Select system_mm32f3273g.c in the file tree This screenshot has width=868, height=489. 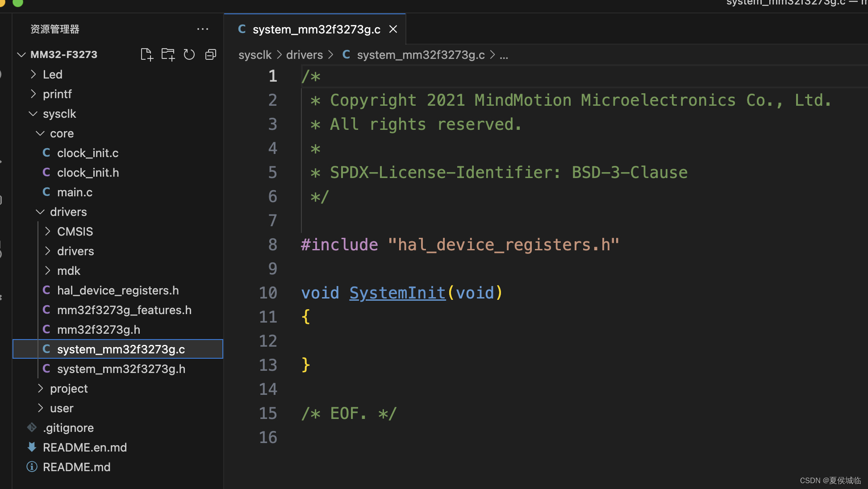[118, 349]
